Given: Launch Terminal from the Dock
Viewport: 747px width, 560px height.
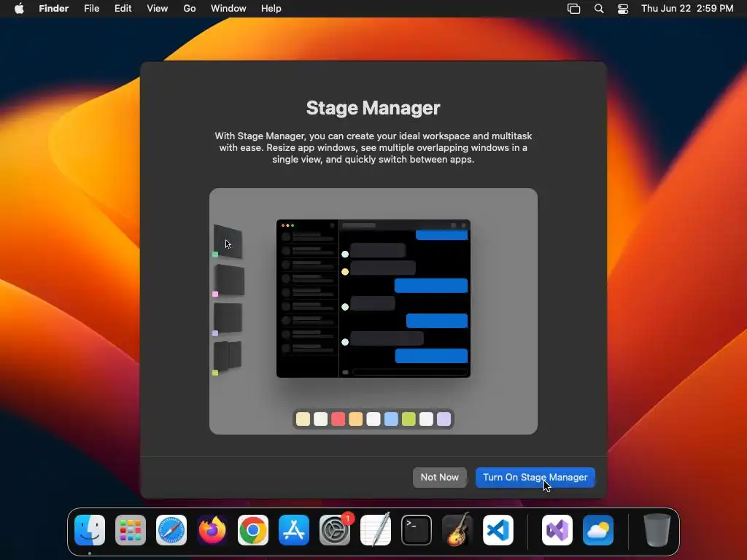Looking at the screenshot, I should tap(417, 530).
